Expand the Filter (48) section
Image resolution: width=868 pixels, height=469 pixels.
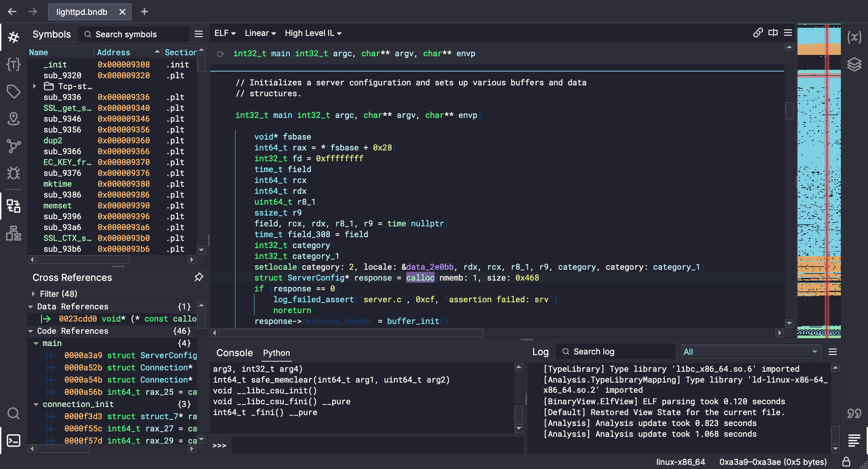(x=34, y=293)
